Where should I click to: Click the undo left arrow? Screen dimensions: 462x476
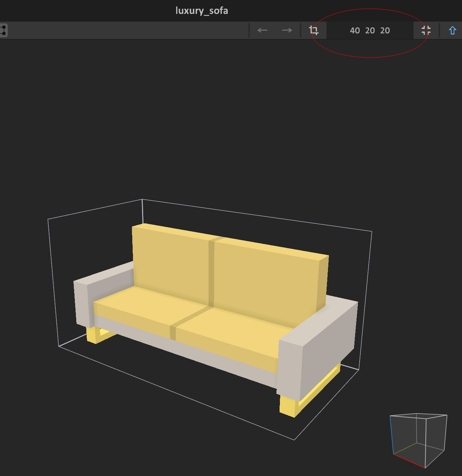pyautogui.click(x=262, y=30)
